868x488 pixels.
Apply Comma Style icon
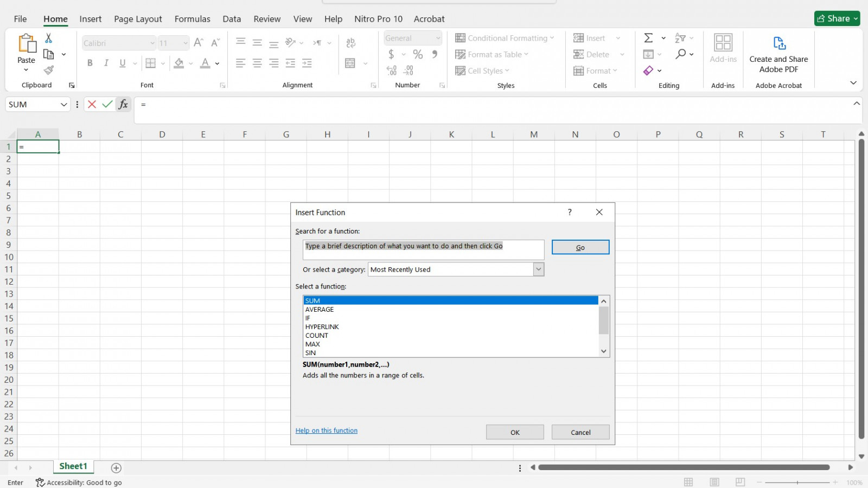(435, 54)
